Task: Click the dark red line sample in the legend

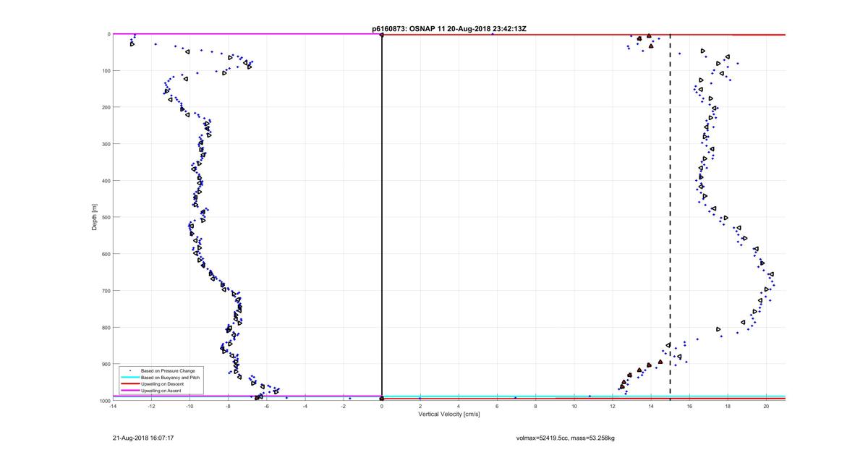Action: click(130, 383)
